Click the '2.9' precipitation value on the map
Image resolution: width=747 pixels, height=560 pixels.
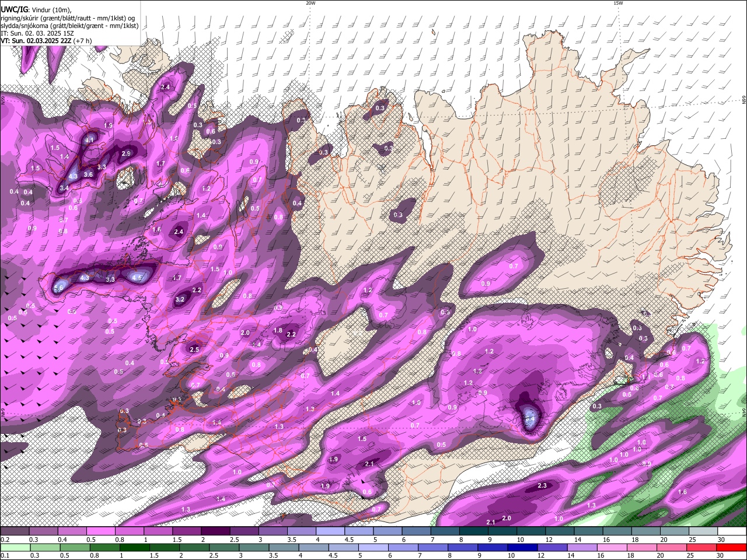(x=126, y=153)
